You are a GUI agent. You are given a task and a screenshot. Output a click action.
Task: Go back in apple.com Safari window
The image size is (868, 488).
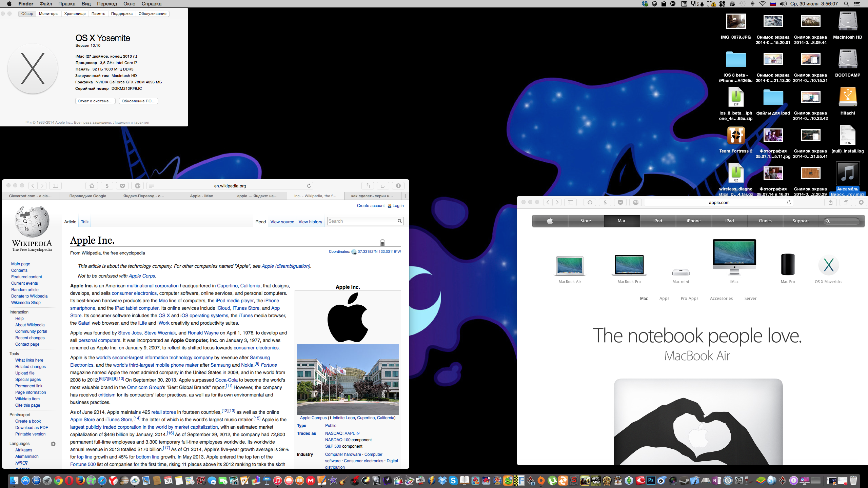point(548,202)
